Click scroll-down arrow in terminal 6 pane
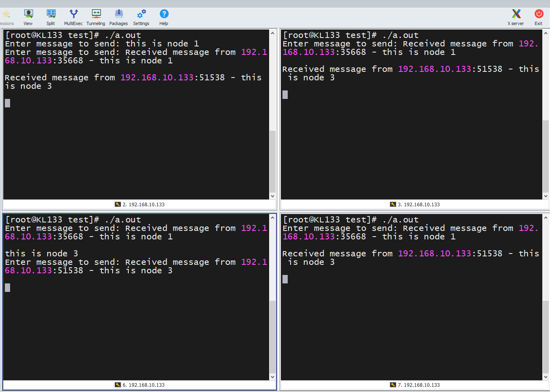The width and height of the screenshot is (550, 392). click(273, 377)
